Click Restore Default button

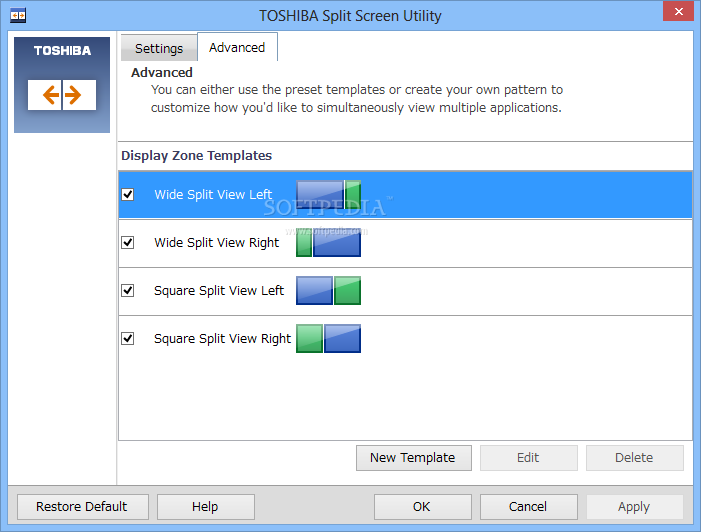tap(83, 507)
